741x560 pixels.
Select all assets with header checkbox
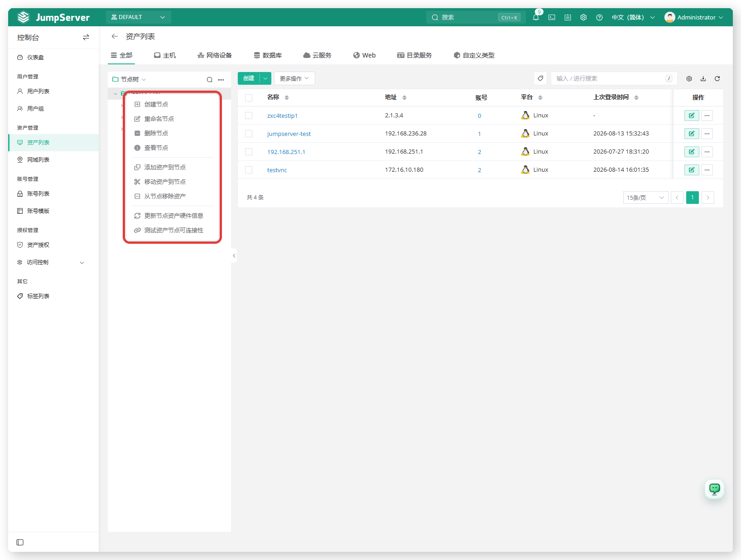pos(249,97)
